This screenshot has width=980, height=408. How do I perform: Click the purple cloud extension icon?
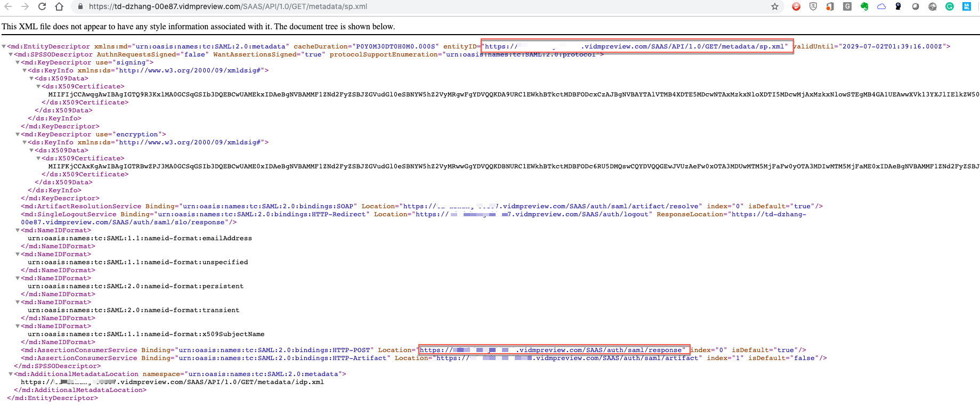coord(881,6)
